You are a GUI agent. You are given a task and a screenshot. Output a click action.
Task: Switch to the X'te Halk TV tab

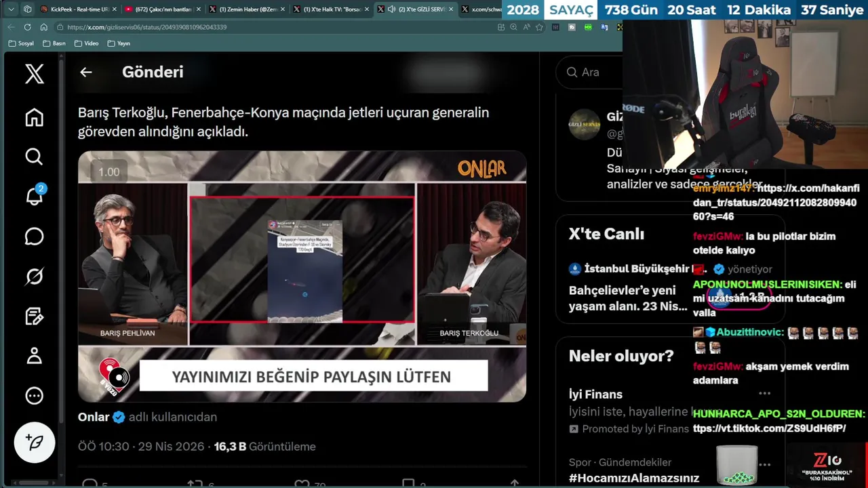331,9
